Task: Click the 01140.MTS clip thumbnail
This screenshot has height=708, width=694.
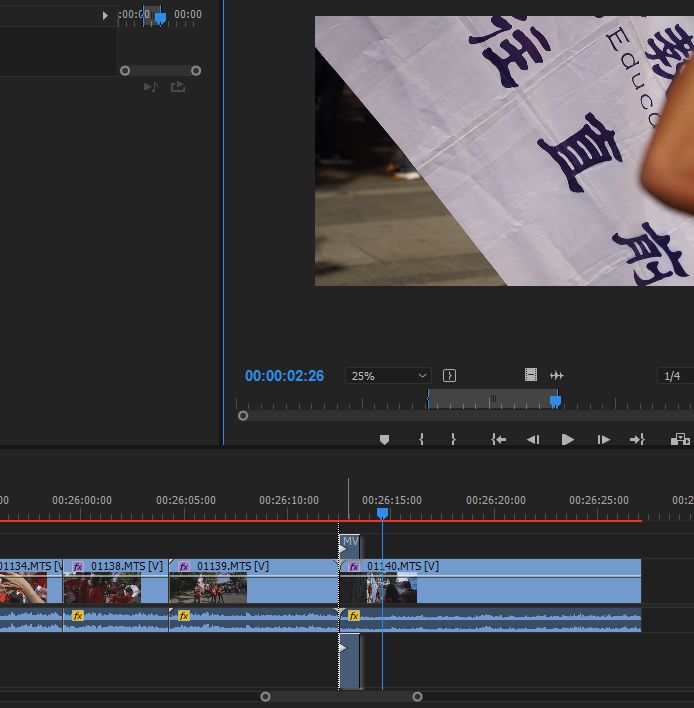Action: pyautogui.click(x=378, y=588)
